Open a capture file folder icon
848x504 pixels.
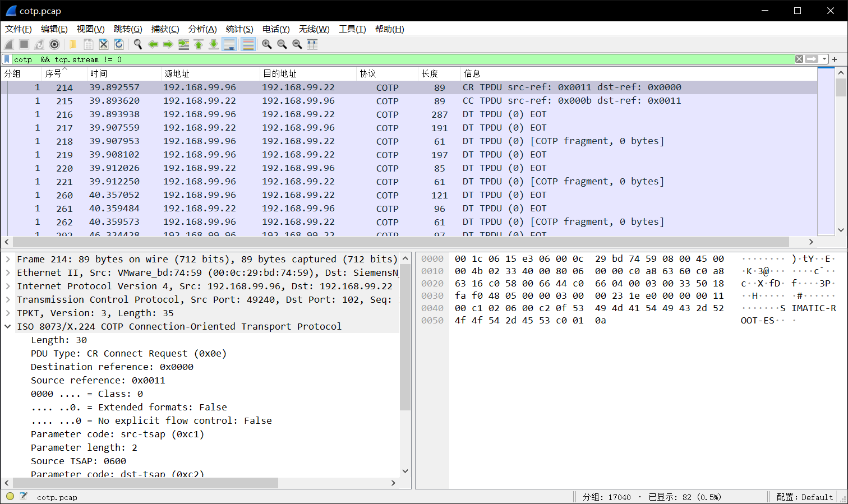pos(73,44)
